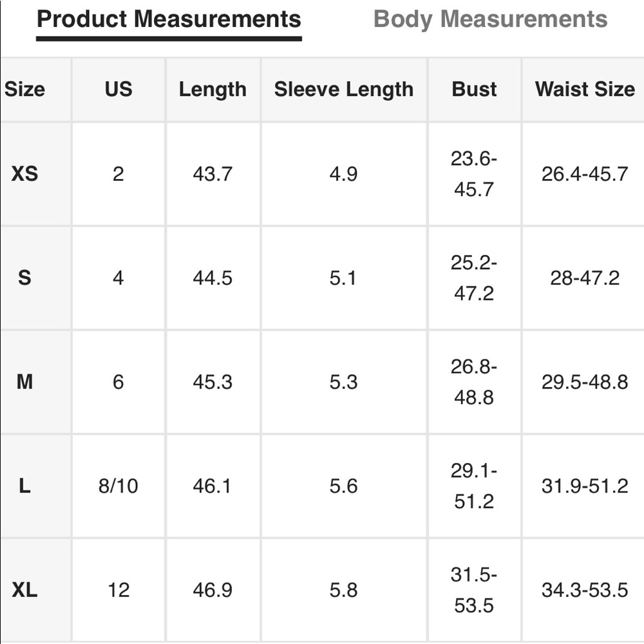Select the XL size row label

coord(24,590)
